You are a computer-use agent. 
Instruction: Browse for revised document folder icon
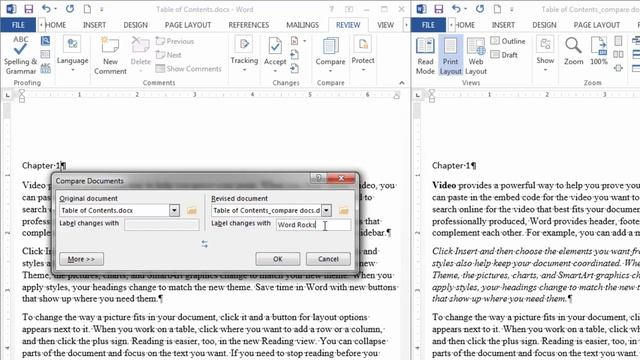[344, 211]
